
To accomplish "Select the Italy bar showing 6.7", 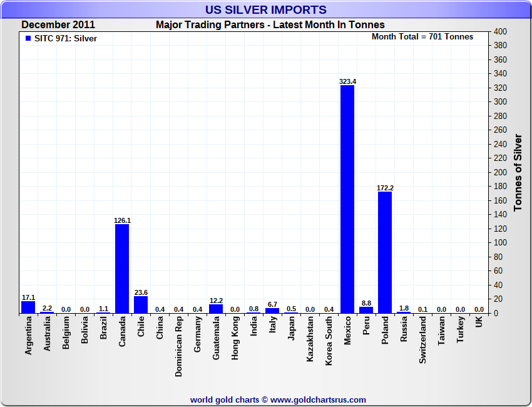I will point(272,311).
